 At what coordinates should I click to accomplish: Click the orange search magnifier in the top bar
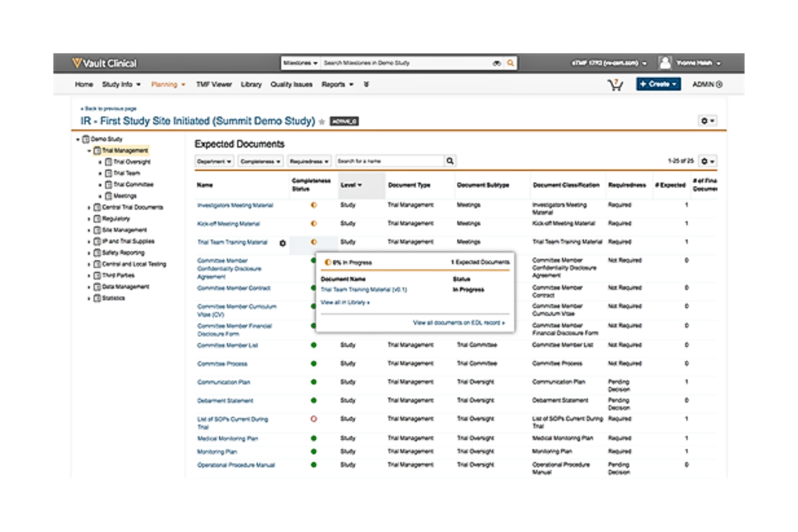tap(509, 63)
